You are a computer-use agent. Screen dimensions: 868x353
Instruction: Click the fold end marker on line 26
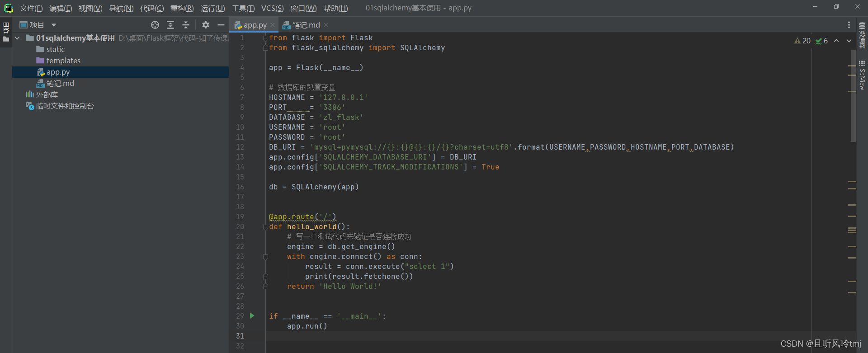point(266,287)
